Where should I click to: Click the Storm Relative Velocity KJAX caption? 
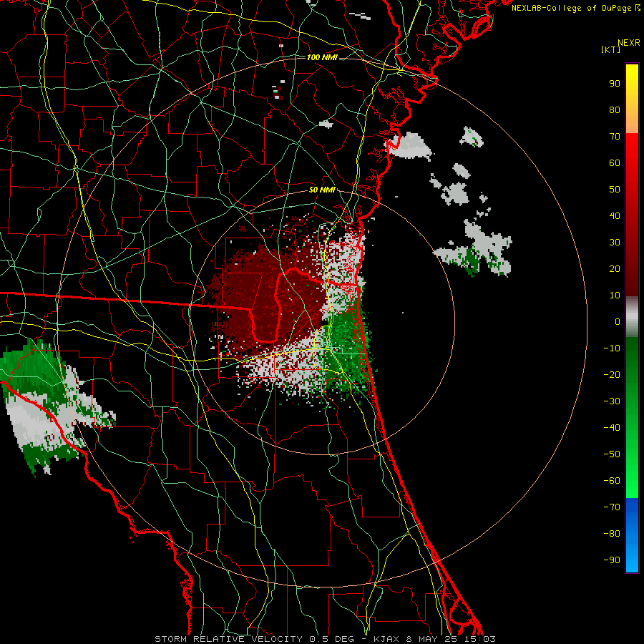[325, 639]
